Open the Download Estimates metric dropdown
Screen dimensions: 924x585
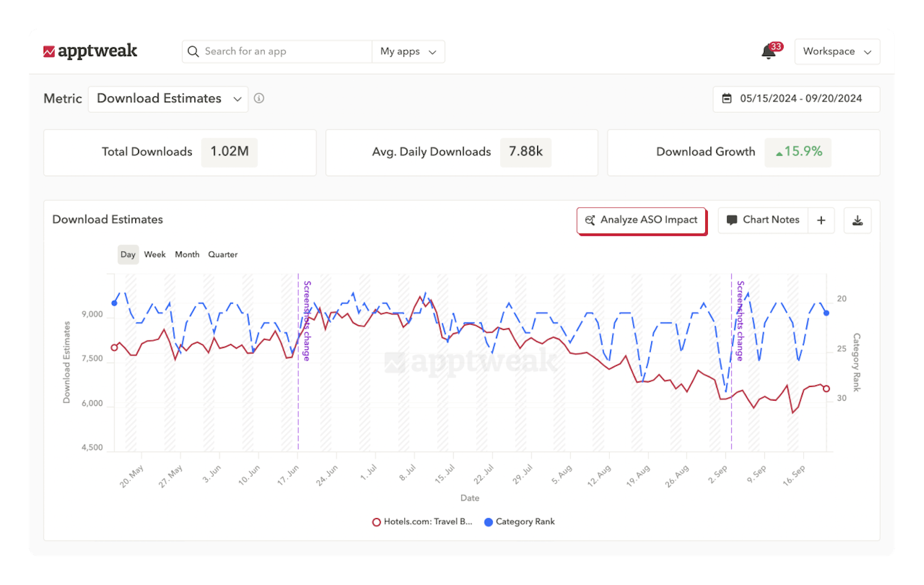168,99
